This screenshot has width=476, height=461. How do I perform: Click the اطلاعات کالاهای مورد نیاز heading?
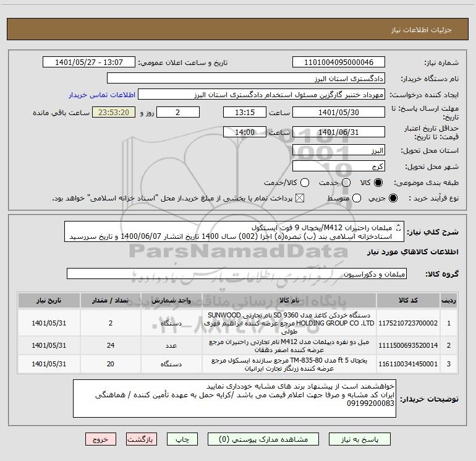point(413,252)
